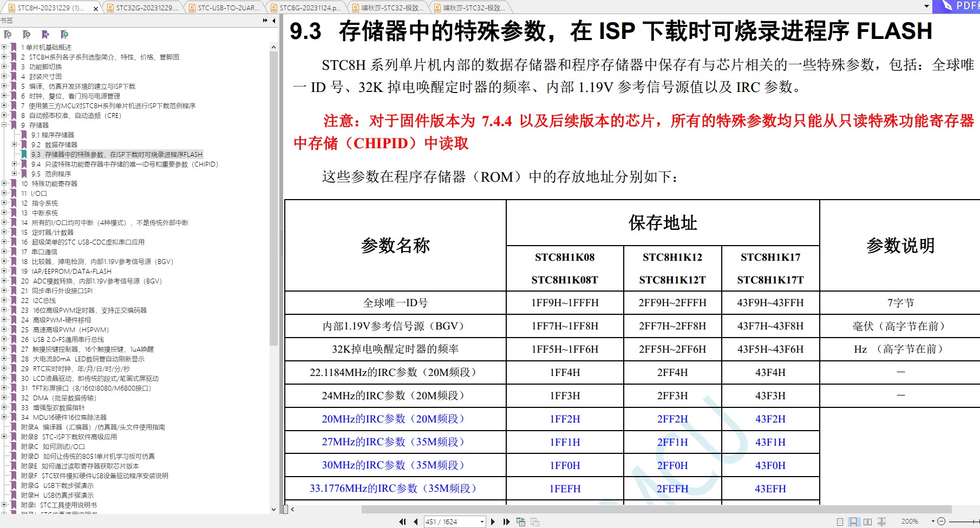Viewport: 980px width, 528px height.
Task: Click the add new bookmark icon
Action: pyautogui.click(x=27, y=35)
